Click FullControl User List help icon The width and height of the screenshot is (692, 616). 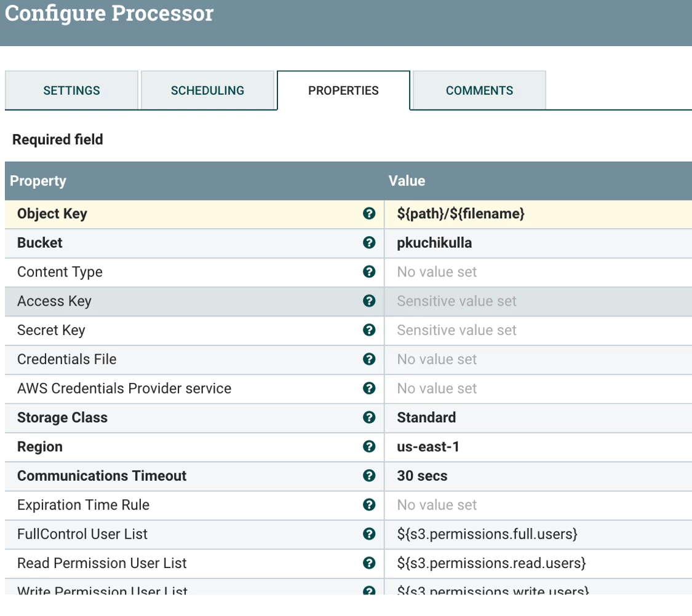tap(369, 534)
